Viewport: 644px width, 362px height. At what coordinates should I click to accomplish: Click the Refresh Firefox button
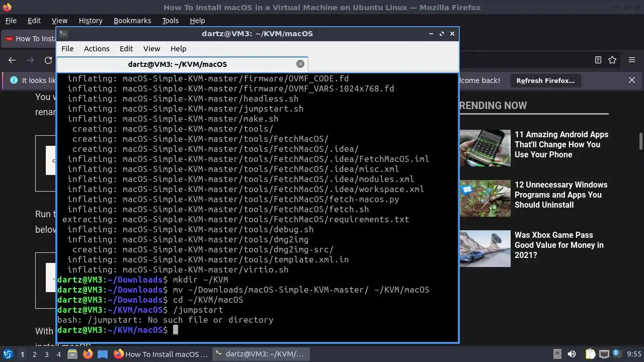click(545, 80)
